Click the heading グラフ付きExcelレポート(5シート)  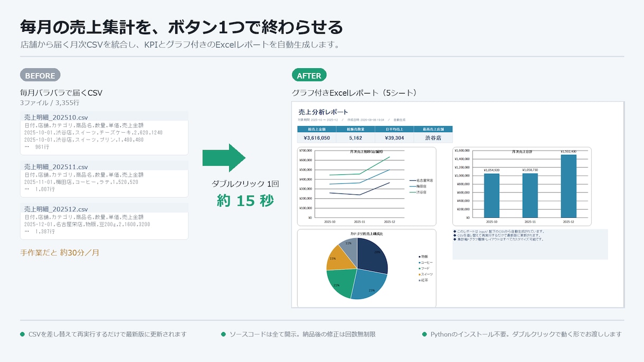pyautogui.click(x=356, y=93)
